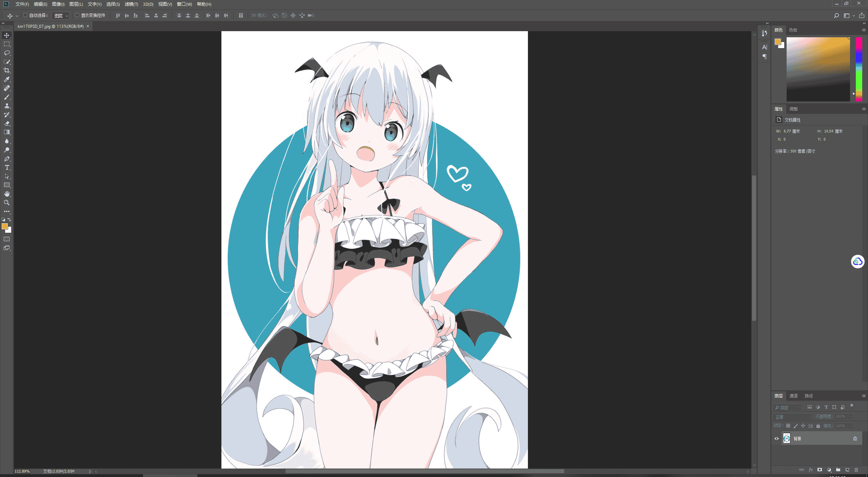Click the share icon in options bar
Screen dimensions: 868x477
coord(862,15)
